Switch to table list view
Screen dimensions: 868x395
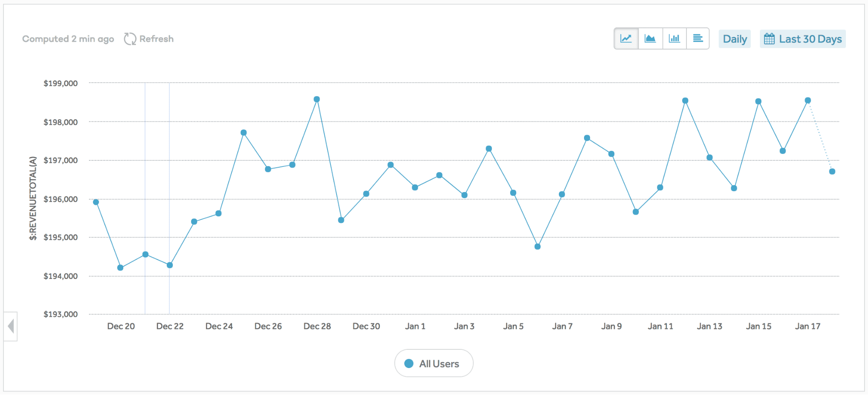coord(698,39)
